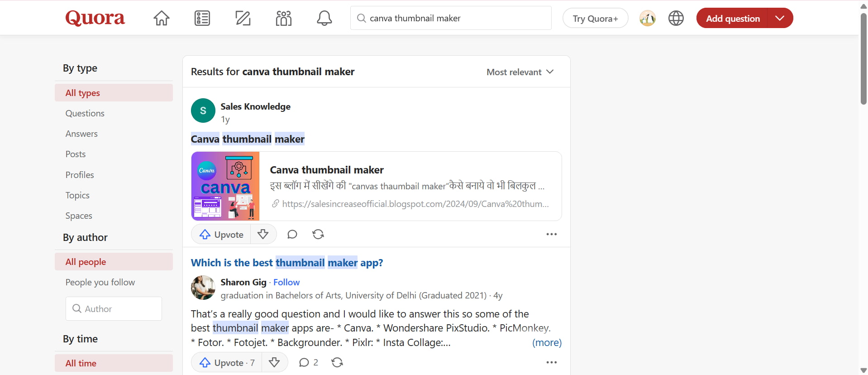Open the salesincreaseofficial blogspot URL

coord(415,204)
